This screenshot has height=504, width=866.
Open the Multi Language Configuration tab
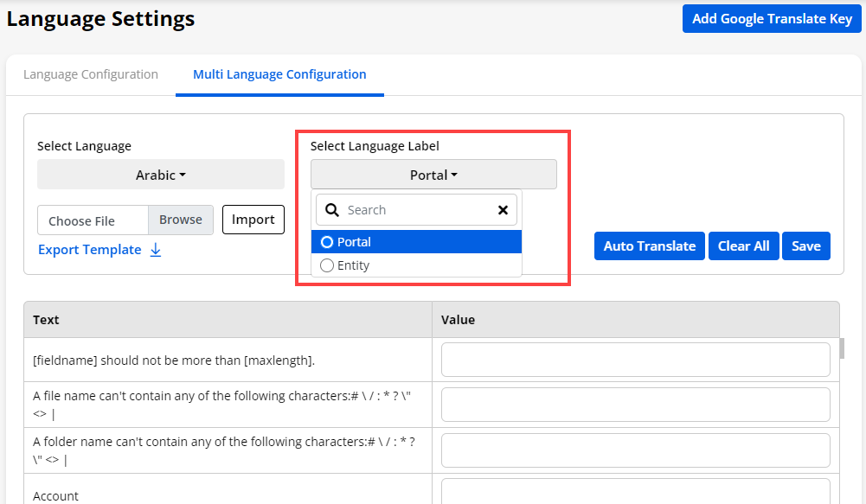click(279, 74)
